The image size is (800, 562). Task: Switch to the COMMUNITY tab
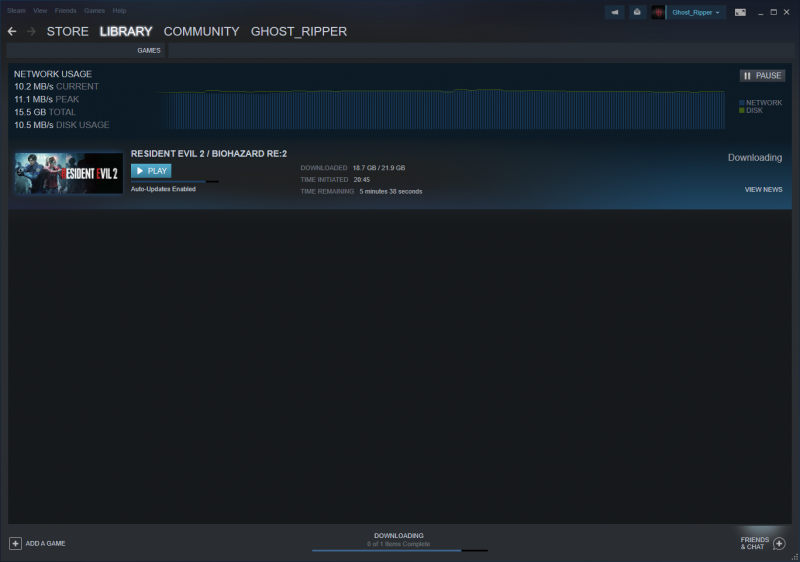pos(201,32)
